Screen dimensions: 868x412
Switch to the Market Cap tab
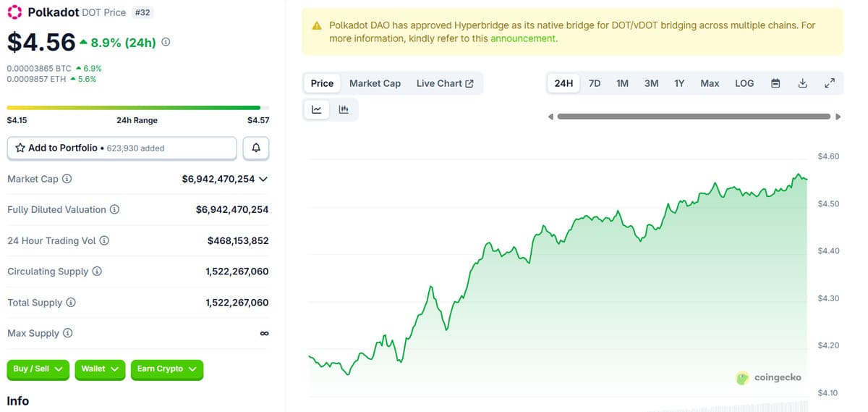coord(375,83)
